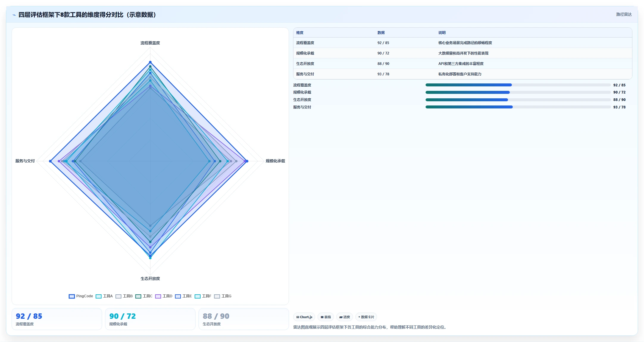Toggle the 工具B legend entry
This screenshot has width=644, height=342.
pos(124,296)
